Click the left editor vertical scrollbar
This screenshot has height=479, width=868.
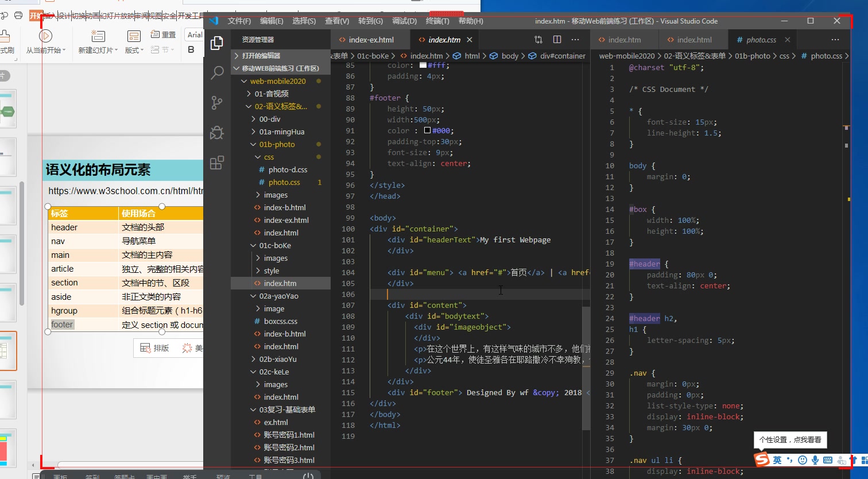(586, 368)
